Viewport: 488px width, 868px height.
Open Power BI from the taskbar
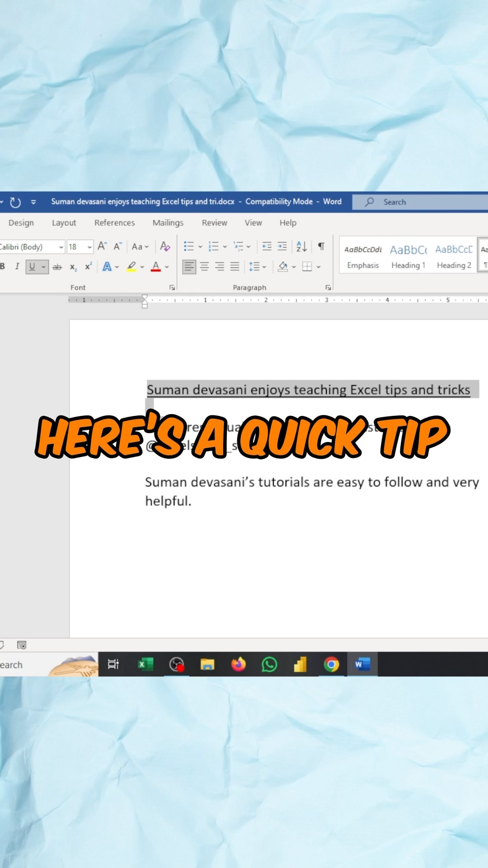[x=300, y=664]
